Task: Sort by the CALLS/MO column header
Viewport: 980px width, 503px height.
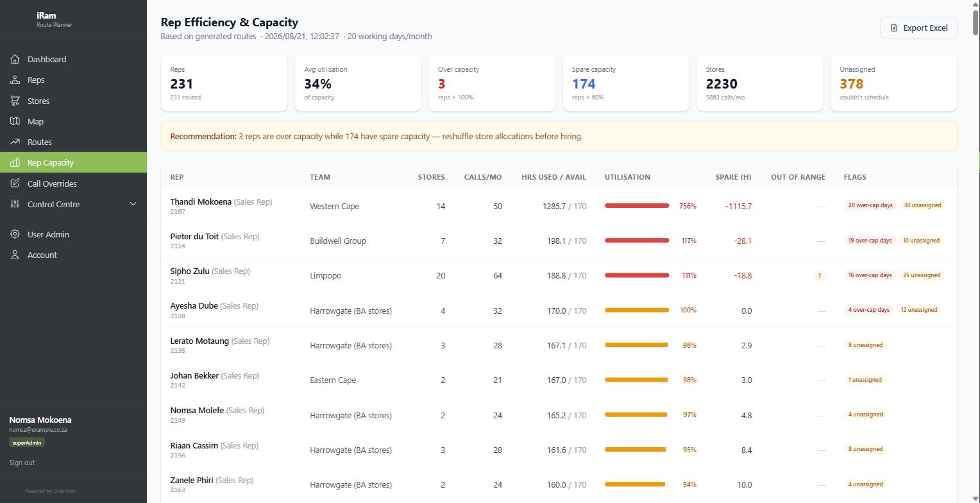Action: point(483,177)
